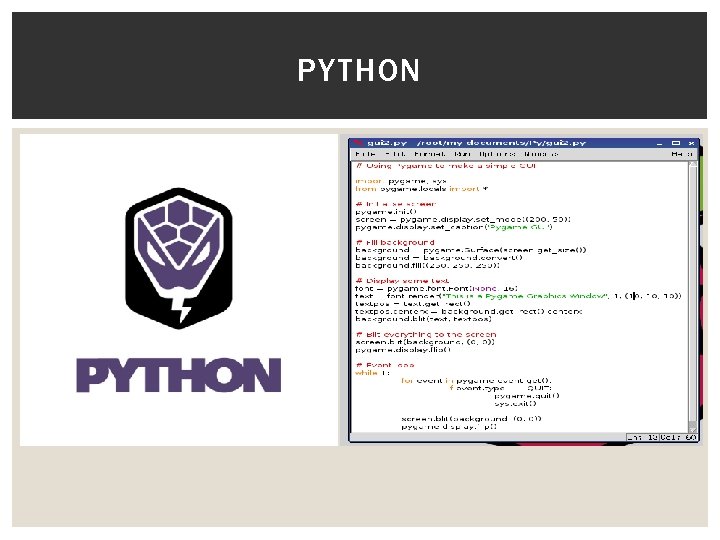Click the 'font = pygame.font.Font' line

[x=436, y=288]
